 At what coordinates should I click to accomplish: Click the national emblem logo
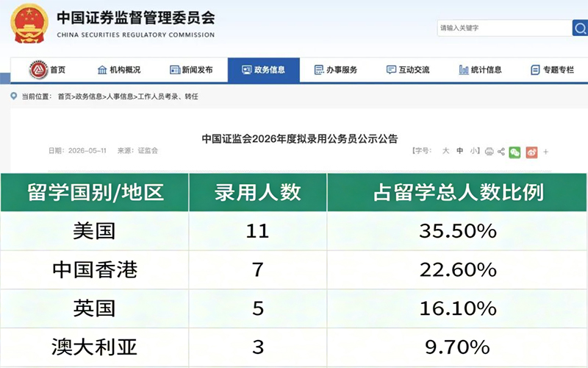[29, 24]
